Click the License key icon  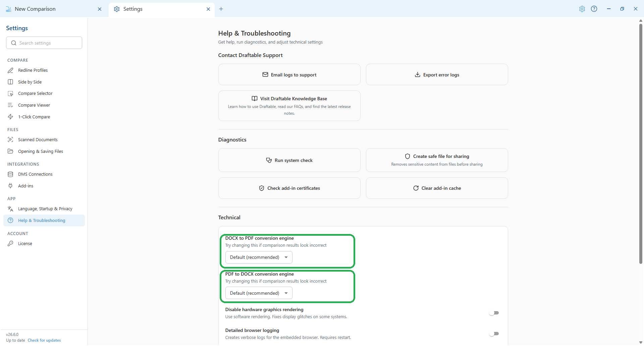tap(10, 244)
